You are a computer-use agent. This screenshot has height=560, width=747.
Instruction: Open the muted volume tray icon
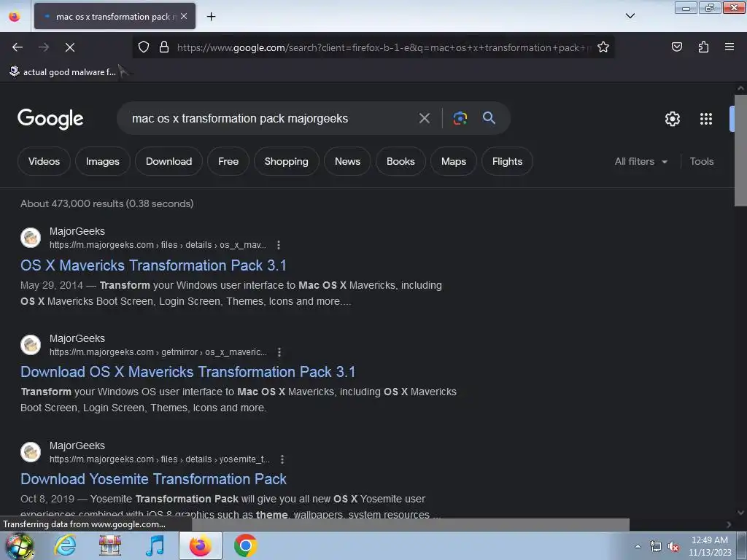pyautogui.click(x=673, y=547)
